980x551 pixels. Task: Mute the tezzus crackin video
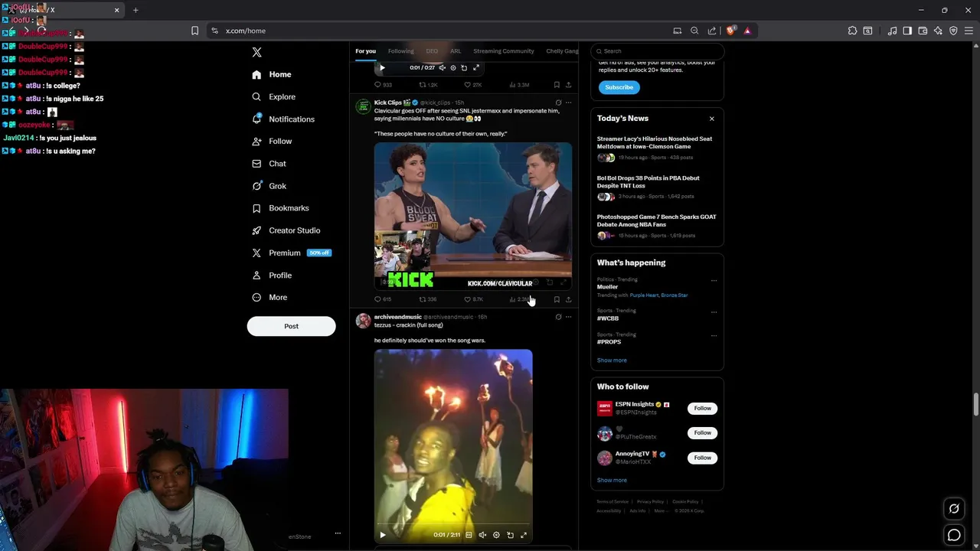pyautogui.click(x=482, y=535)
